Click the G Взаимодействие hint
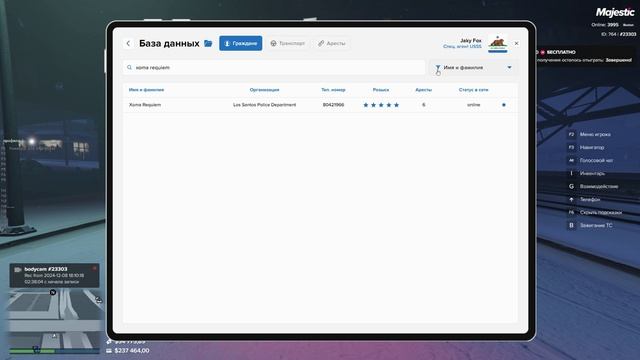Viewport: 640px width, 360px height. tap(593, 187)
